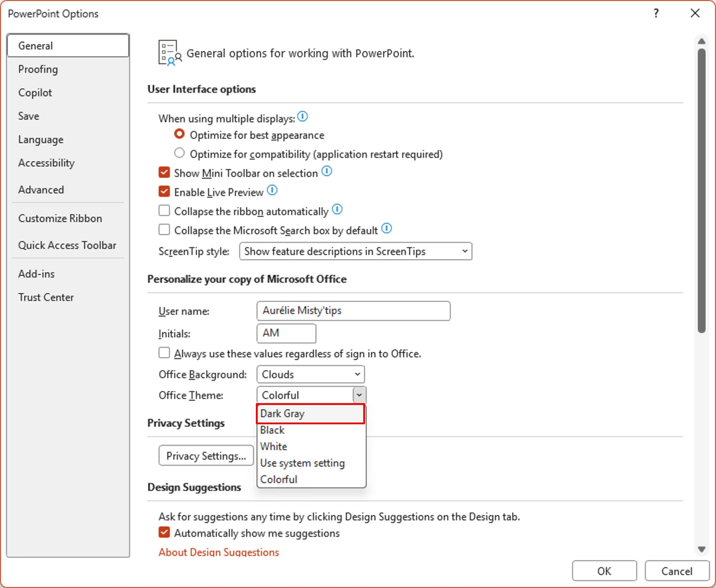Open the Privacy Settings button
Screen dimensions: 716x588
point(206,456)
